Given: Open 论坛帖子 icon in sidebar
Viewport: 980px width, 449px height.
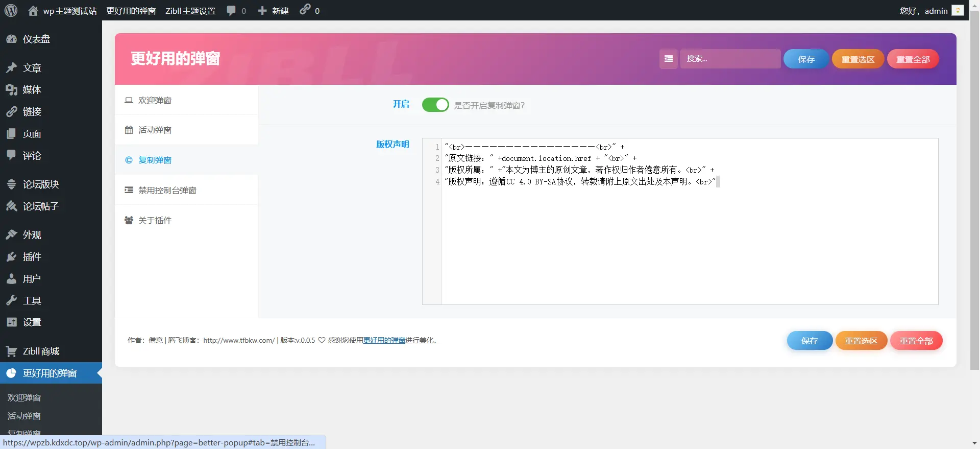Looking at the screenshot, I should (11, 206).
